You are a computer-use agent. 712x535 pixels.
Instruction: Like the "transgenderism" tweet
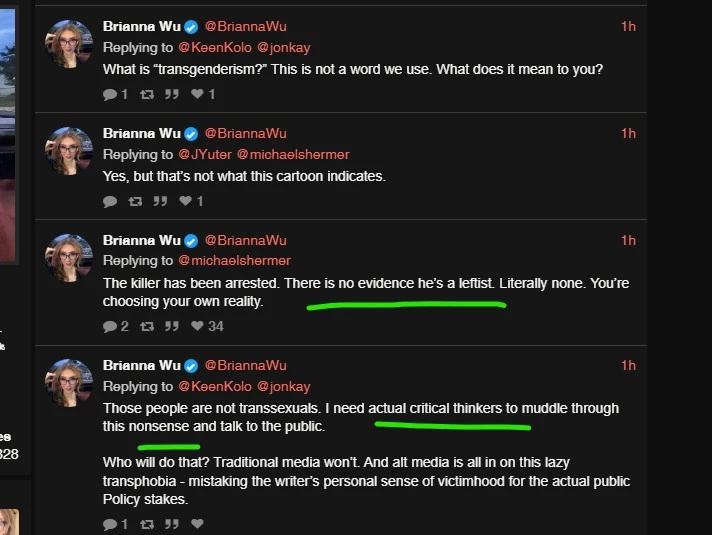coord(197,94)
